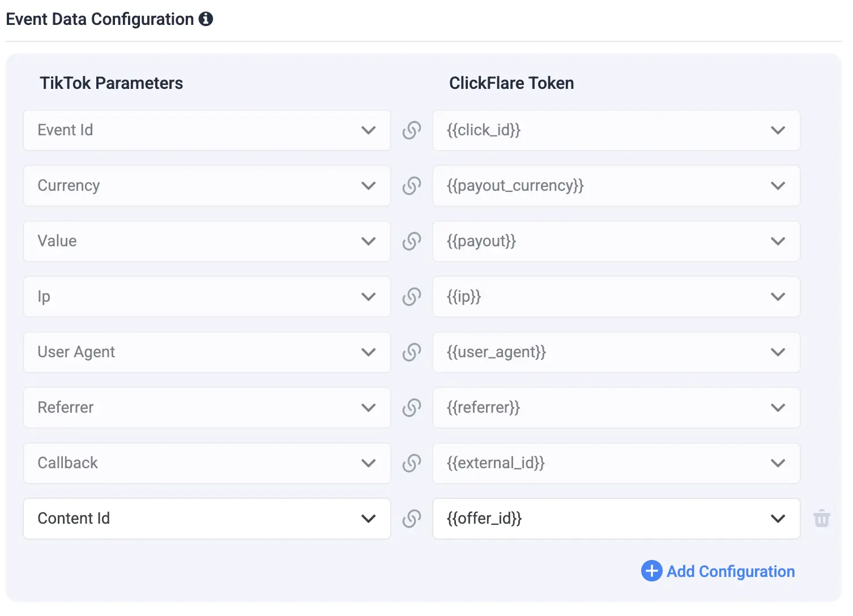The image size is (853, 616).
Task: Open the {{ip}} token dropdown
Action: pos(616,297)
